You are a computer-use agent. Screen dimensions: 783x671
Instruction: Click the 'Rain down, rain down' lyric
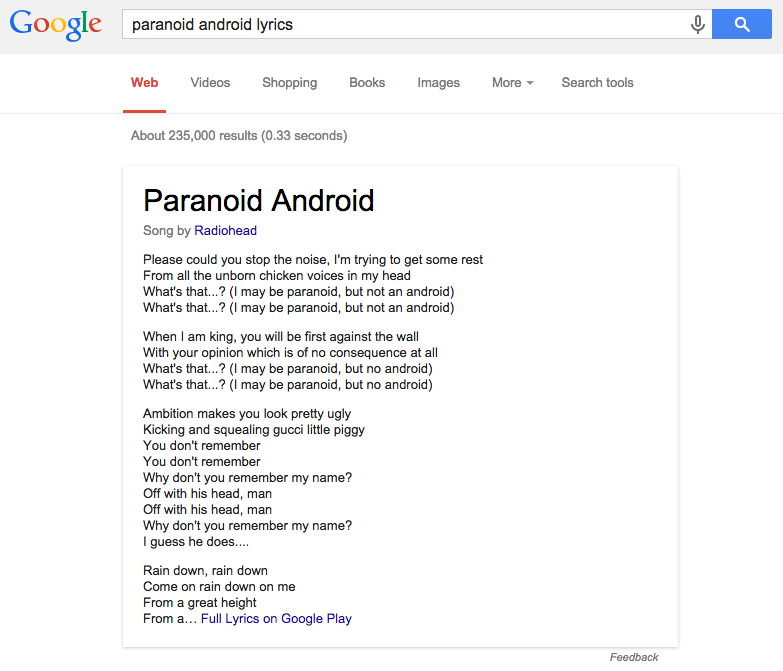[205, 571]
